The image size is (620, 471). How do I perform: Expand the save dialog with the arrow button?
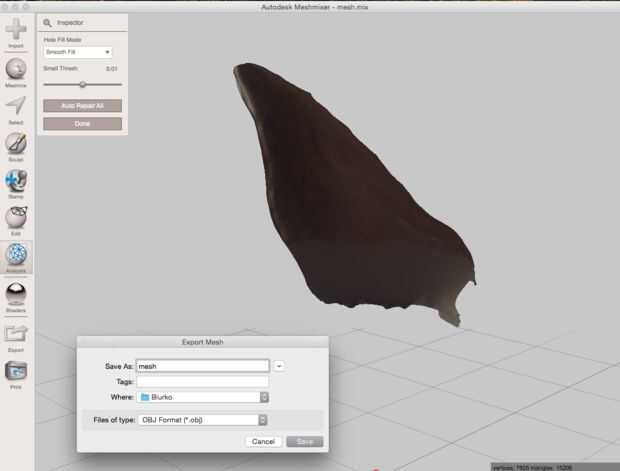coord(279,366)
